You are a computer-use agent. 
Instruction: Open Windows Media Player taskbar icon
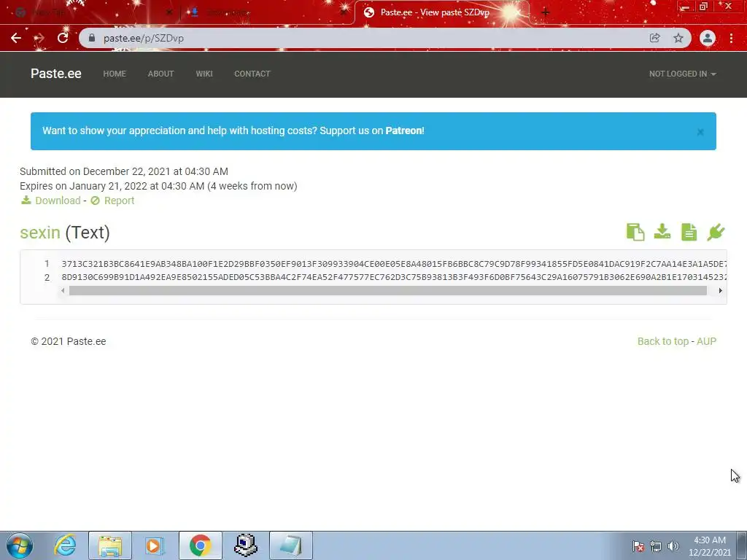(154, 545)
